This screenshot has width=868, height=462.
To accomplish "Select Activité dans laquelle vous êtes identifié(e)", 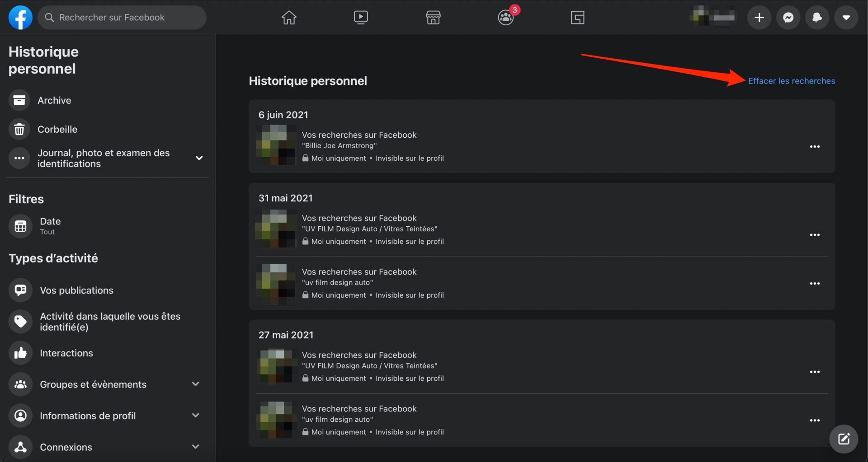I will coord(107,322).
